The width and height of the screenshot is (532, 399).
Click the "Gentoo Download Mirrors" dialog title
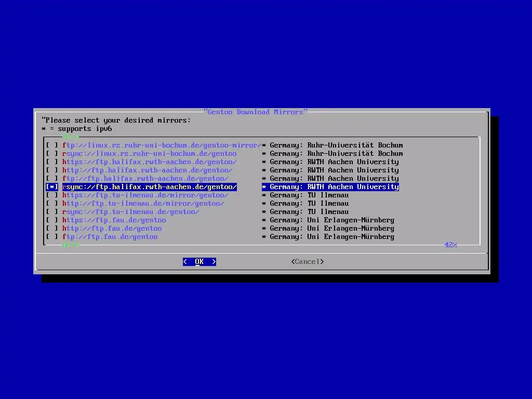point(255,112)
